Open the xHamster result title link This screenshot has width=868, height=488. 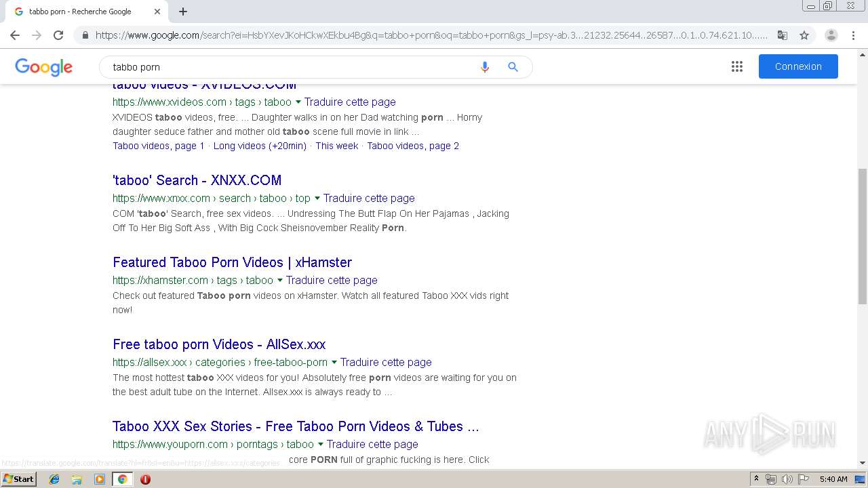232,262
